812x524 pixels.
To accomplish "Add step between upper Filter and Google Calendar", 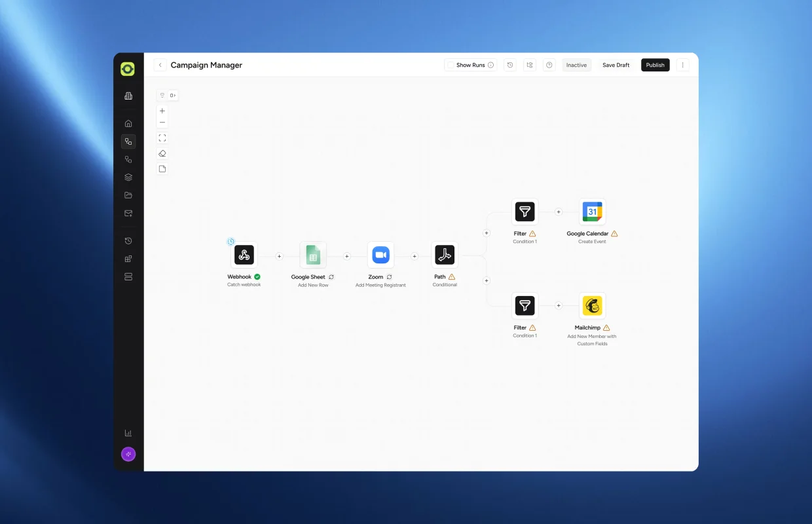I will click(x=559, y=212).
